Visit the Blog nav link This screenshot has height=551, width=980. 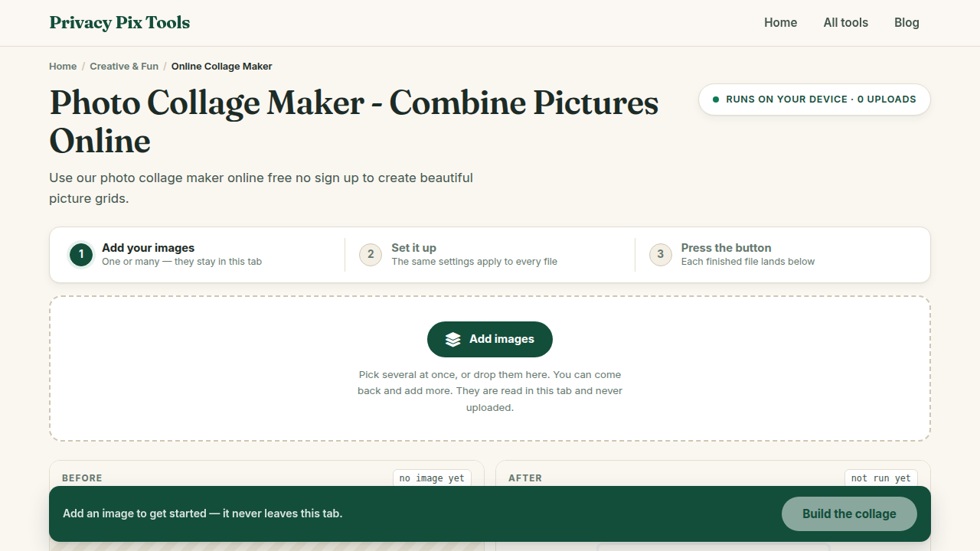tap(906, 23)
